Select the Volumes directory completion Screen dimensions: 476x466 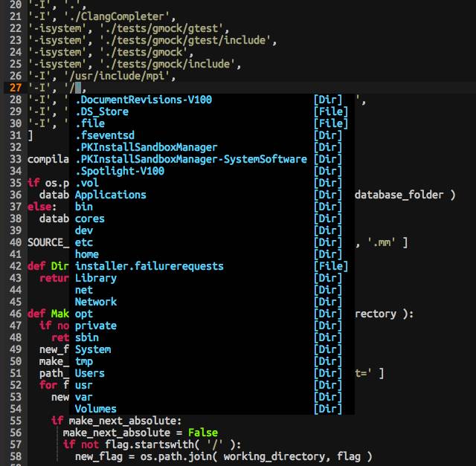pyautogui.click(x=211, y=409)
